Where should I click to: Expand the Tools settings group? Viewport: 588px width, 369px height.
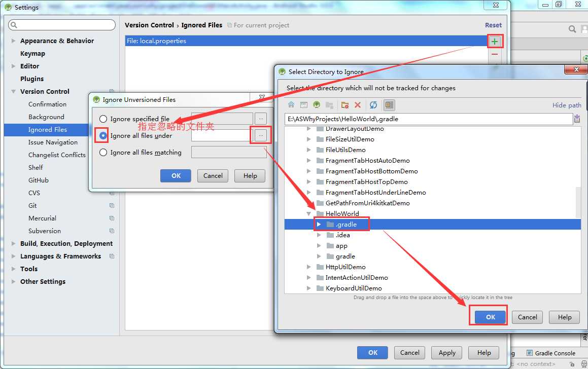[13, 269]
